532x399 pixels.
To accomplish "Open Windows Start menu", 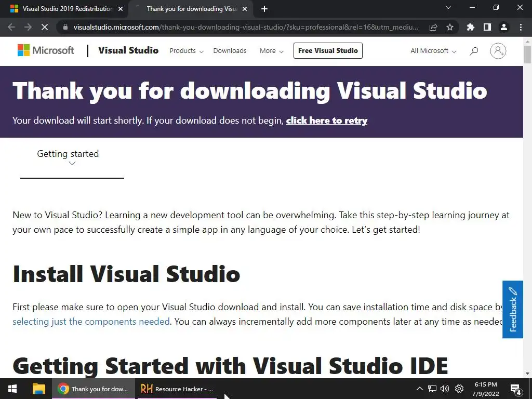I will tap(12, 389).
